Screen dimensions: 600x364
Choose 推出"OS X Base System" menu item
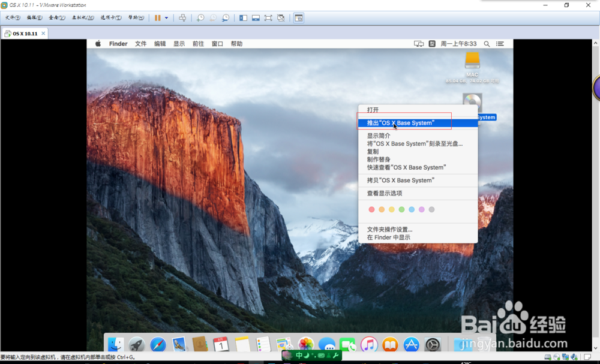418,123
